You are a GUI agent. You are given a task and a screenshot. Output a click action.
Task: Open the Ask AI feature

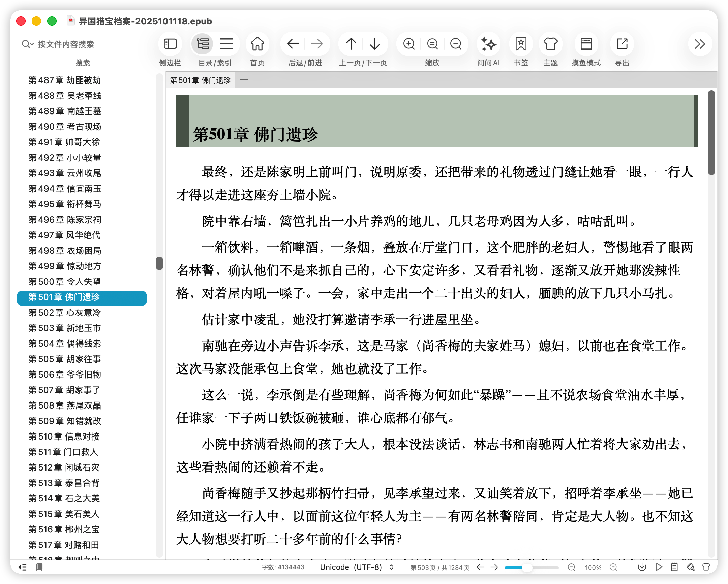488,44
